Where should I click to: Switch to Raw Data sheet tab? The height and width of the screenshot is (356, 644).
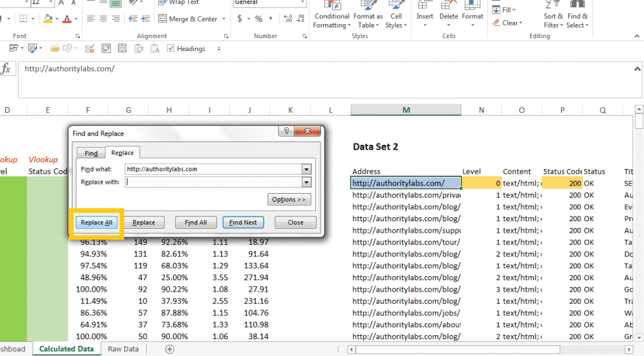pos(123,349)
